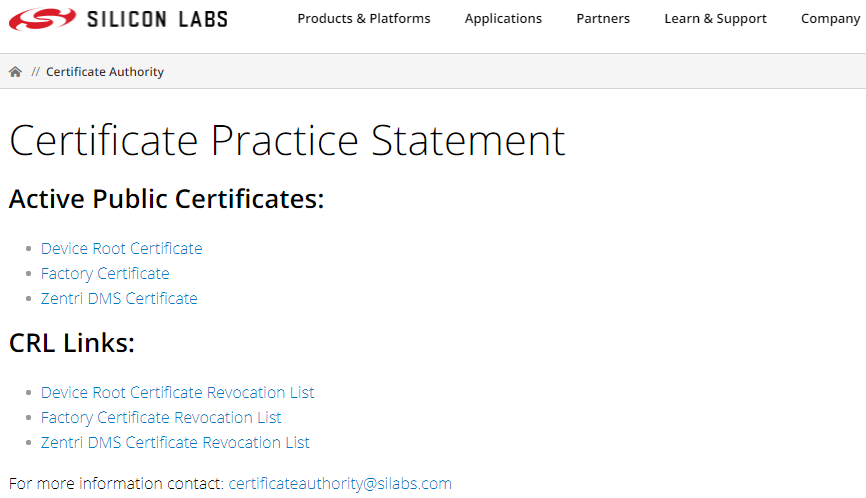This screenshot has height=498, width=866.
Task: Open the Zentri DMS Certificate link
Action: [119, 298]
